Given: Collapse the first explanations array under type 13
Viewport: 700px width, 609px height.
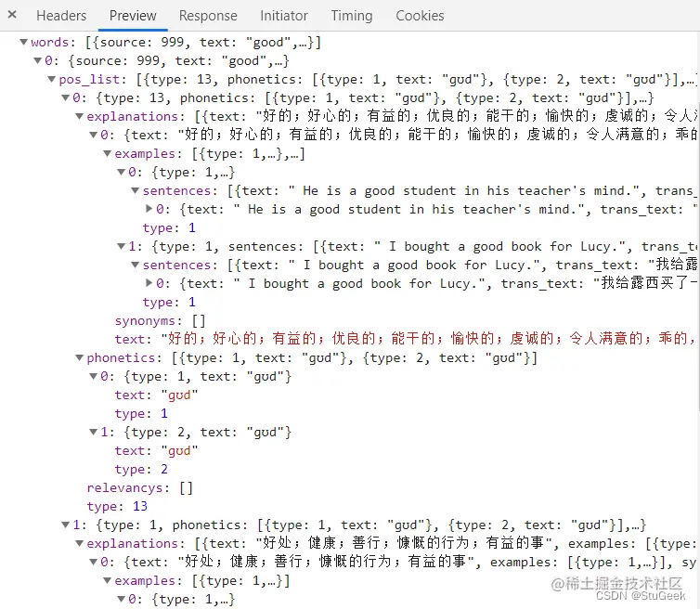Looking at the screenshot, I should click(x=80, y=117).
